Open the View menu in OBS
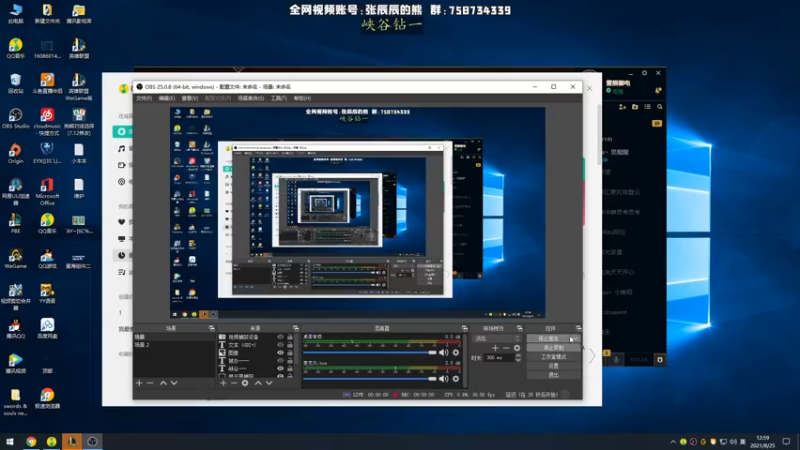The height and width of the screenshot is (450, 800). click(190, 98)
